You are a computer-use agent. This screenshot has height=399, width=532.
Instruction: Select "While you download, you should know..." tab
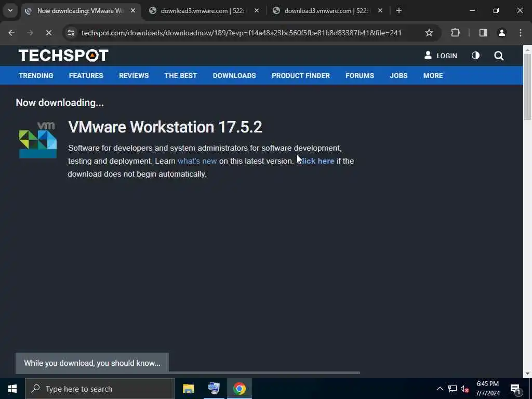92,363
